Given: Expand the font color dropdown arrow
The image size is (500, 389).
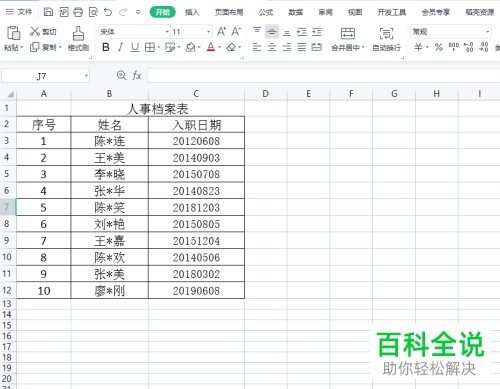Looking at the screenshot, I should pyautogui.click(x=219, y=48).
